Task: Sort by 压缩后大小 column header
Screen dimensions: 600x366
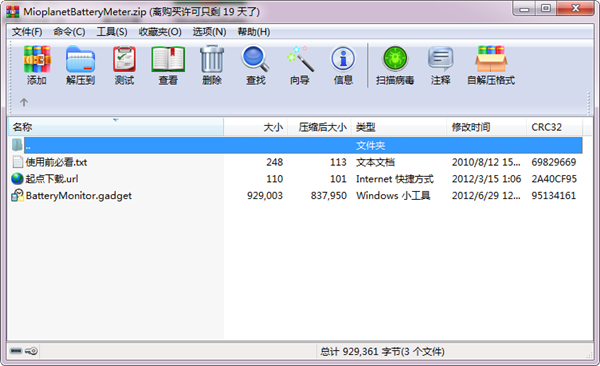Action: click(x=319, y=127)
